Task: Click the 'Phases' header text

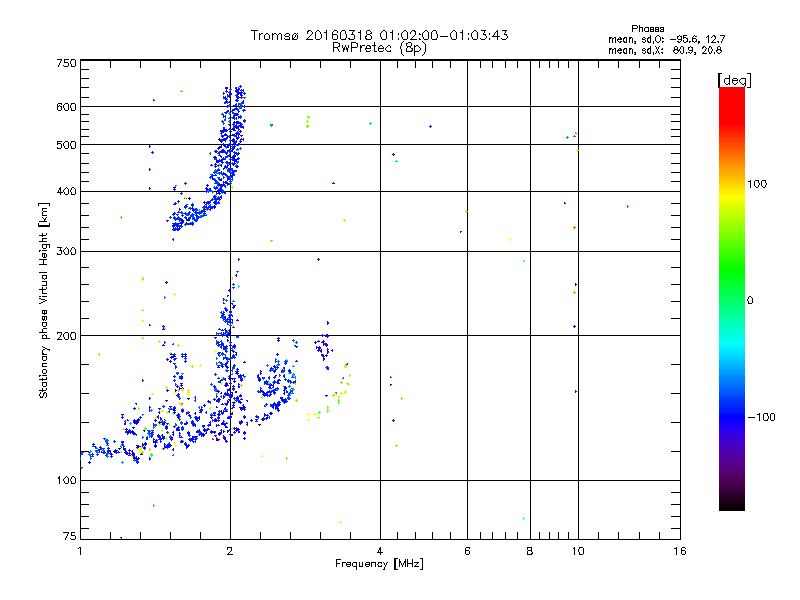Action: point(647,29)
